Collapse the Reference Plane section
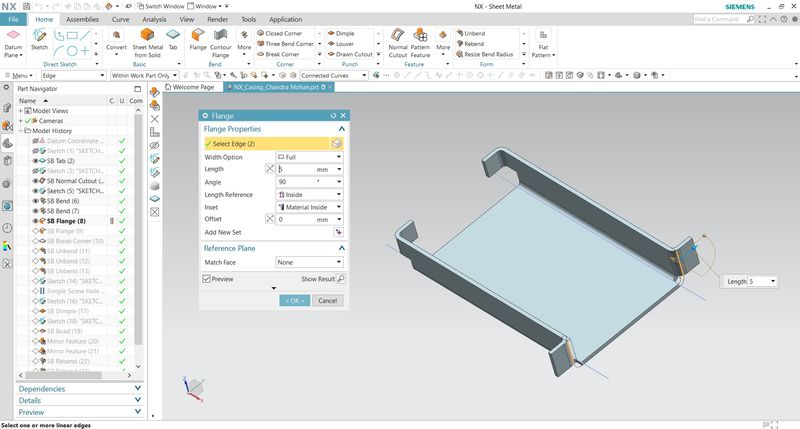The height and width of the screenshot is (429, 800). (341, 248)
